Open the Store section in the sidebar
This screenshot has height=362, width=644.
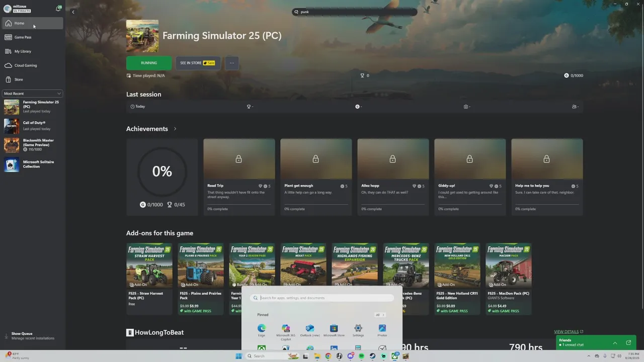33,79
